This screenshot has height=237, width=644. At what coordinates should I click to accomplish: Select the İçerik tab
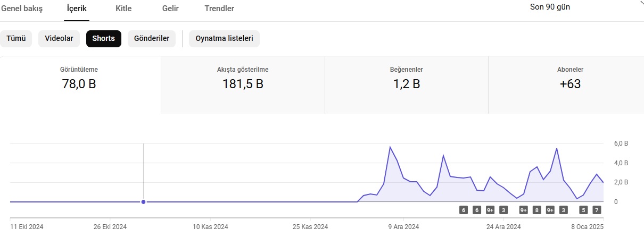pyautogui.click(x=77, y=9)
